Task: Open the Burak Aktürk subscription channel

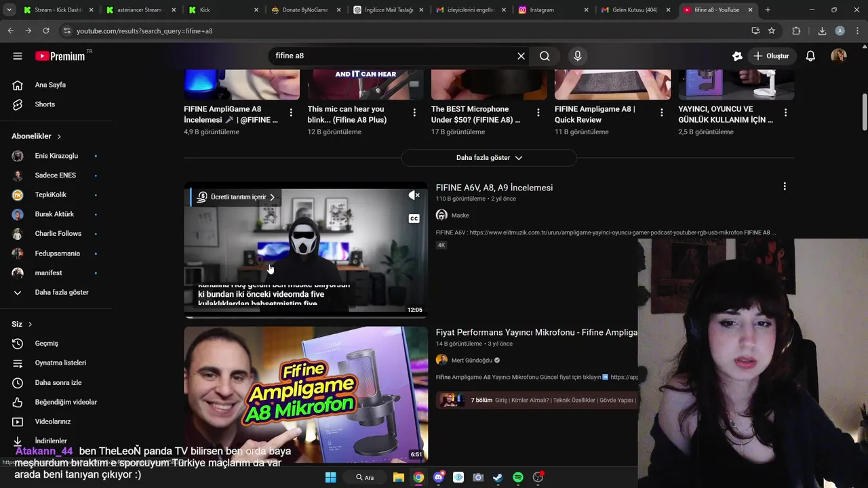Action: (x=55, y=214)
